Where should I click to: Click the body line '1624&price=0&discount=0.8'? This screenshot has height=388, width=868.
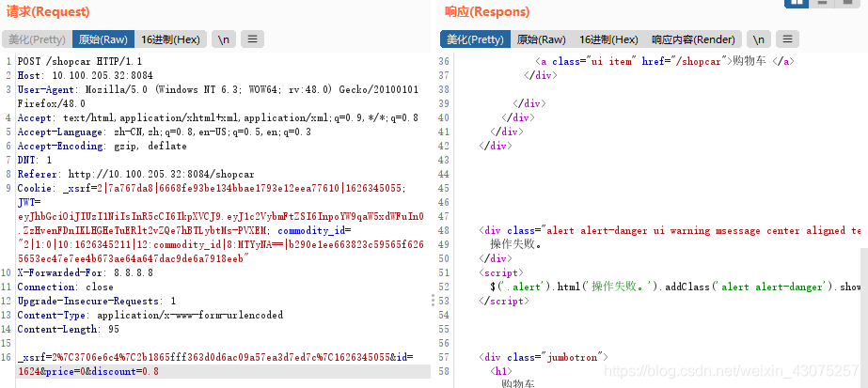coord(88,371)
